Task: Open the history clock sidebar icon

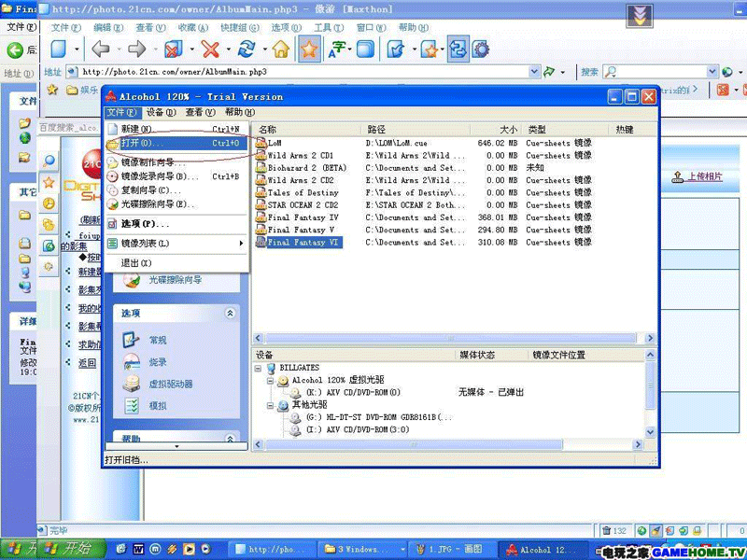Action: point(49,203)
